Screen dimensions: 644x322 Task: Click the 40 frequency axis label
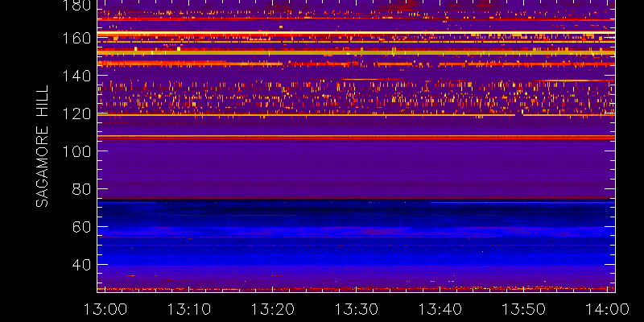point(81,265)
